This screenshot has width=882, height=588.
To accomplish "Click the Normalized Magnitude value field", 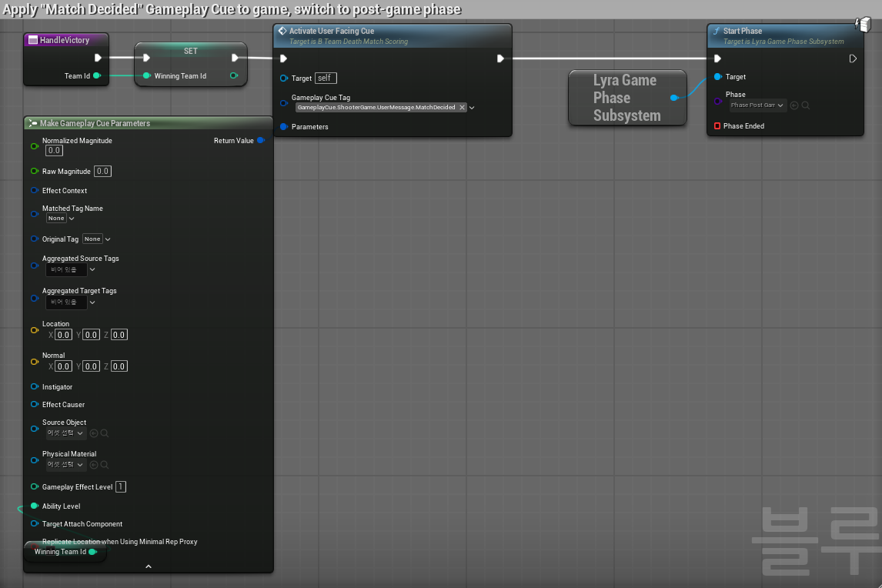I will pos(54,150).
